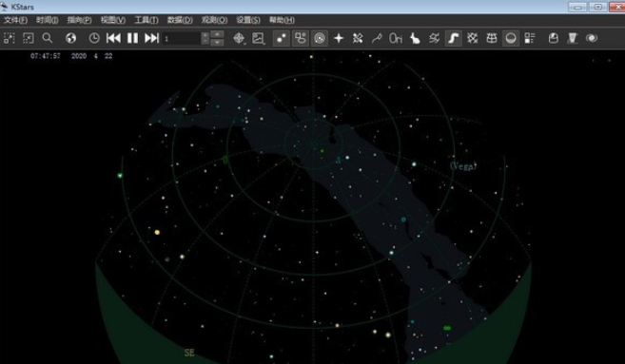
Task: Toggle the crosshair tracking icon
Action: point(239,38)
